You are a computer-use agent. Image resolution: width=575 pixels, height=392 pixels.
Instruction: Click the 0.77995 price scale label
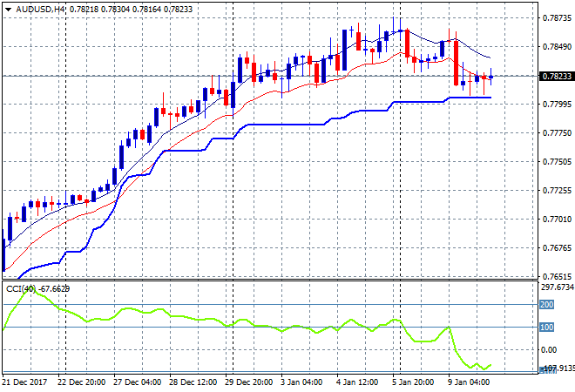tap(557, 105)
